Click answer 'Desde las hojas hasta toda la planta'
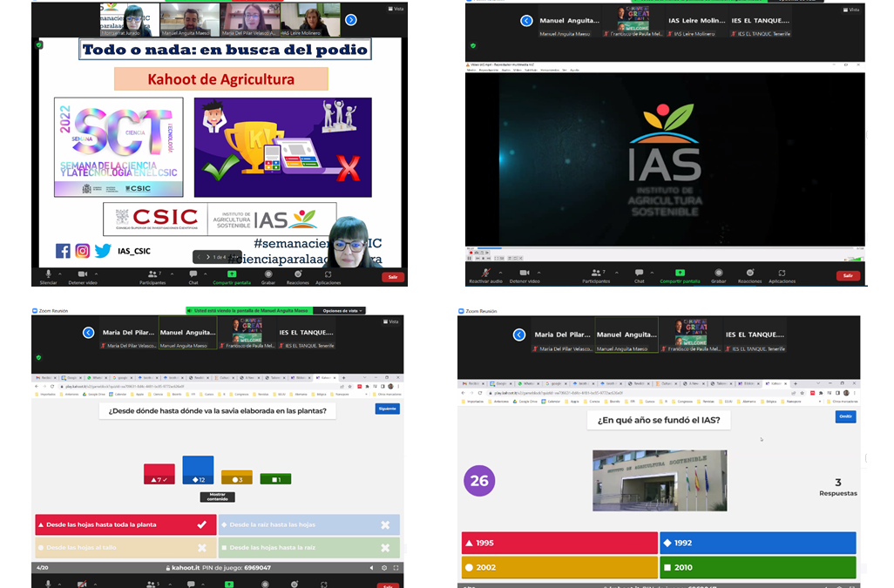The height and width of the screenshot is (588, 894). tap(125, 524)
